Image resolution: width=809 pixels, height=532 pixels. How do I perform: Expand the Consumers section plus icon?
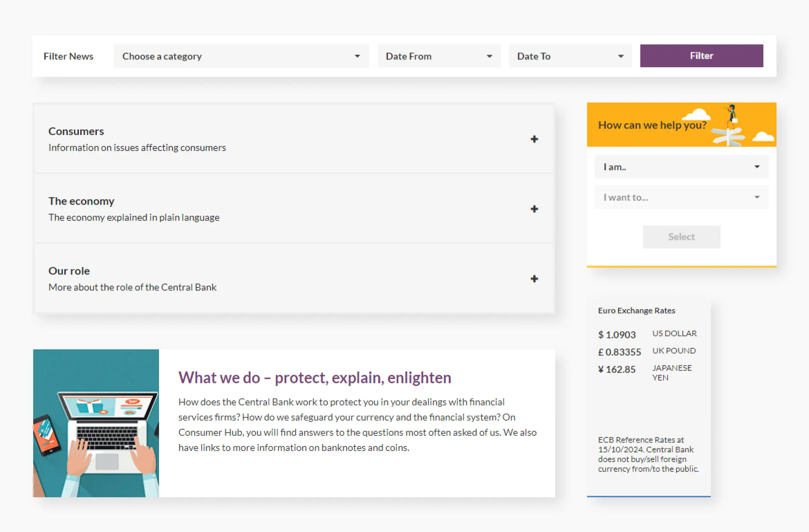click(534, 139)
